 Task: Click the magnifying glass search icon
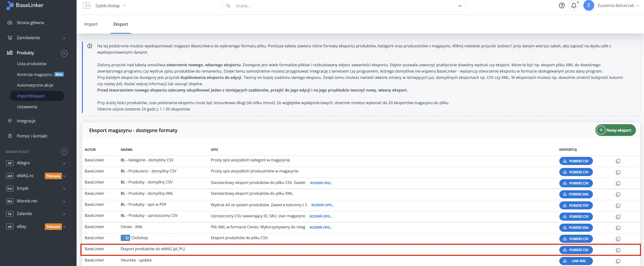click(x=228, y=6)
